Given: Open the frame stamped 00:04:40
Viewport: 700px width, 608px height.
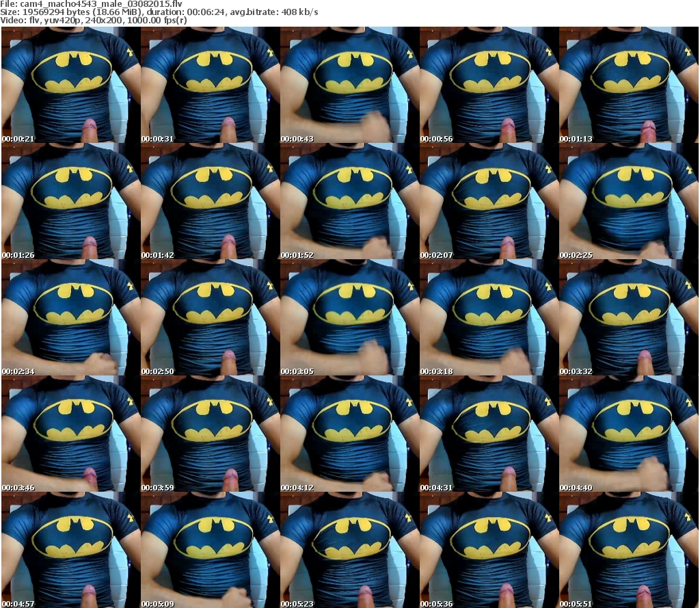Looking at the screenshot, I should (x=629, y=434).
